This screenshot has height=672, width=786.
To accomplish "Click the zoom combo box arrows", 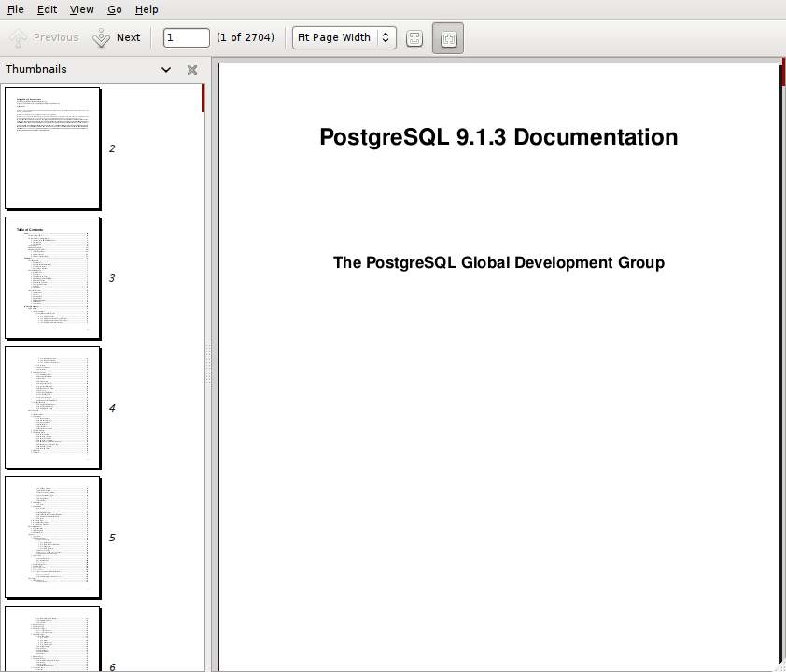I will pos(386,37).
